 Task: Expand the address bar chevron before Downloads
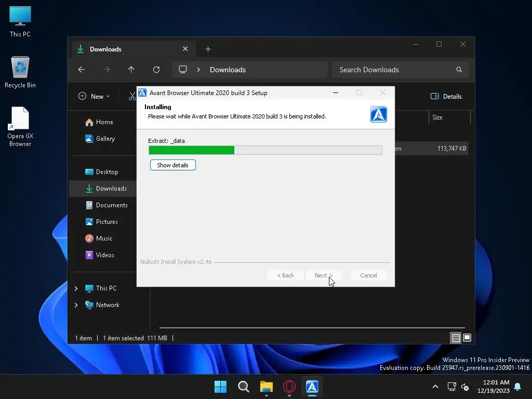coord(198,70)
